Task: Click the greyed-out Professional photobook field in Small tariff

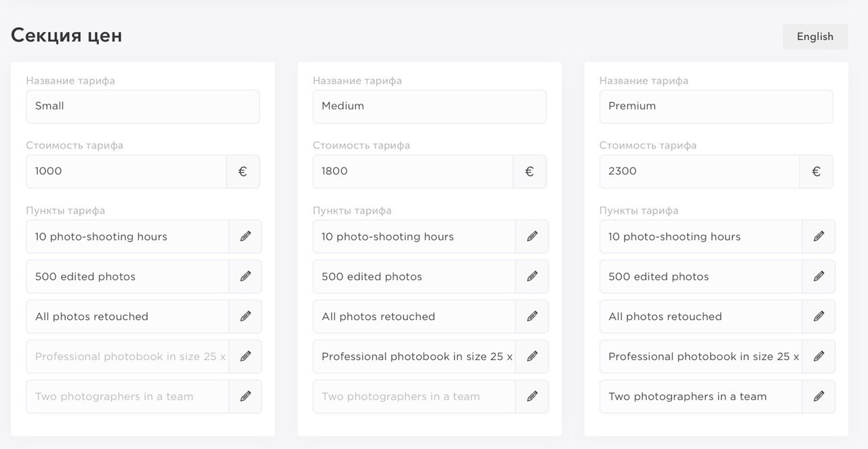Action: 127,357
